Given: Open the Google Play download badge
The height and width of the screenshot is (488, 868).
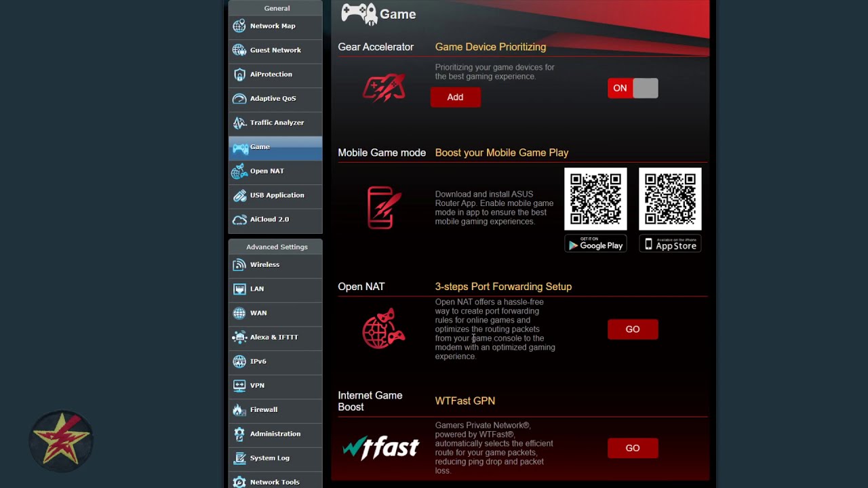Looking at the screenshot, I should point(595,244).
